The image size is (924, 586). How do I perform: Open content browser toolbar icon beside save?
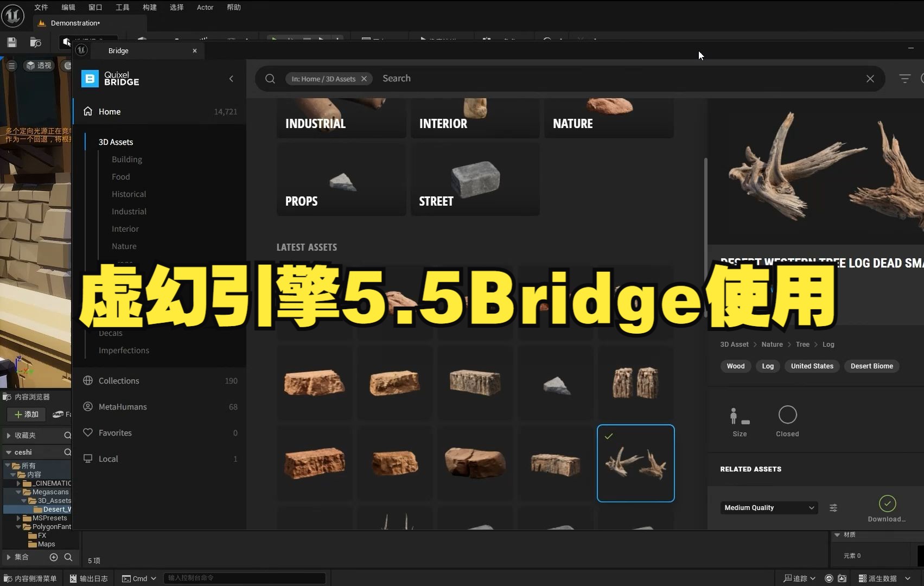36,42
